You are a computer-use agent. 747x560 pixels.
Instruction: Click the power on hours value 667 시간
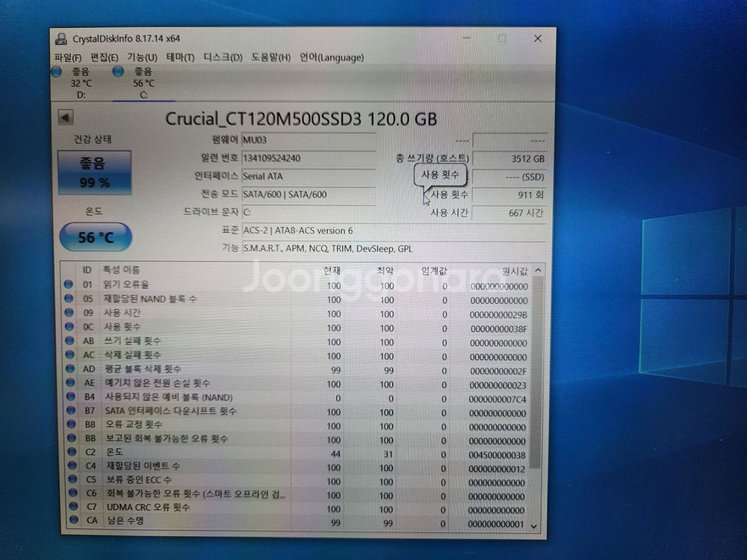pyautogui.click(x=509, y=213)
